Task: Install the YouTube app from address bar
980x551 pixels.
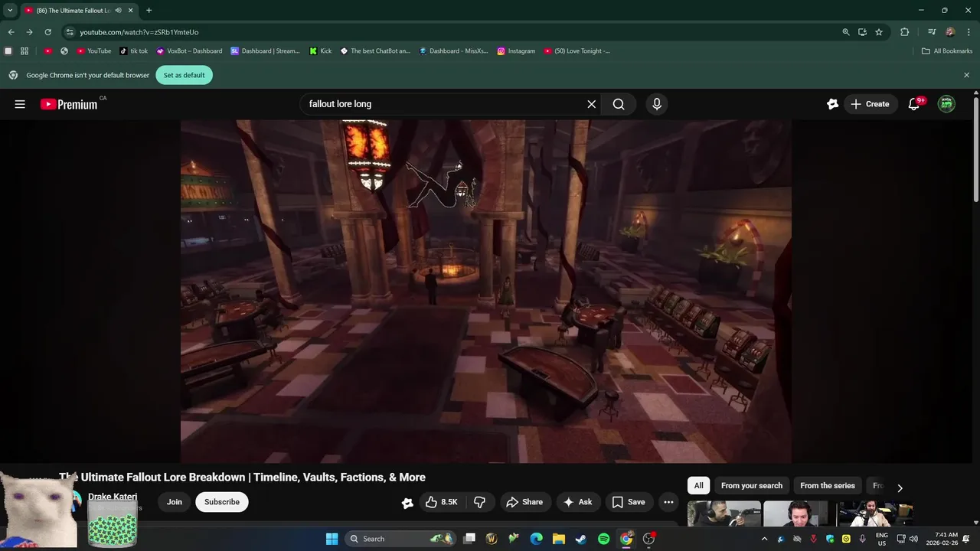Action: 862,32
